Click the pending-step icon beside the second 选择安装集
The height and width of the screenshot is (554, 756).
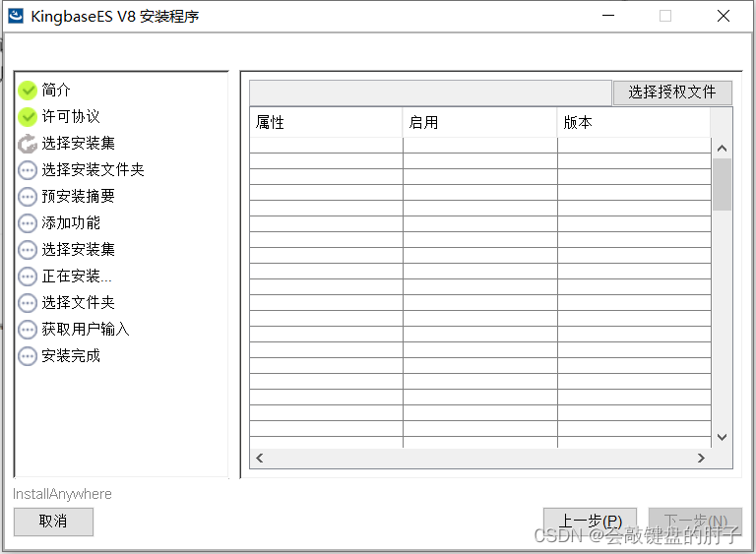coord(28,250)
